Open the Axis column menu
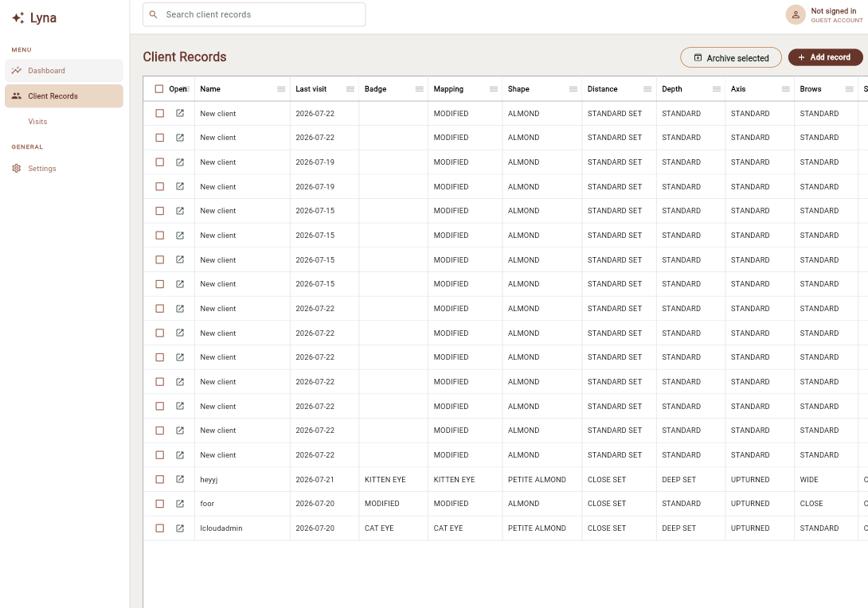The image size is (868, 608). pyautogui.click(x=786, y=89)
